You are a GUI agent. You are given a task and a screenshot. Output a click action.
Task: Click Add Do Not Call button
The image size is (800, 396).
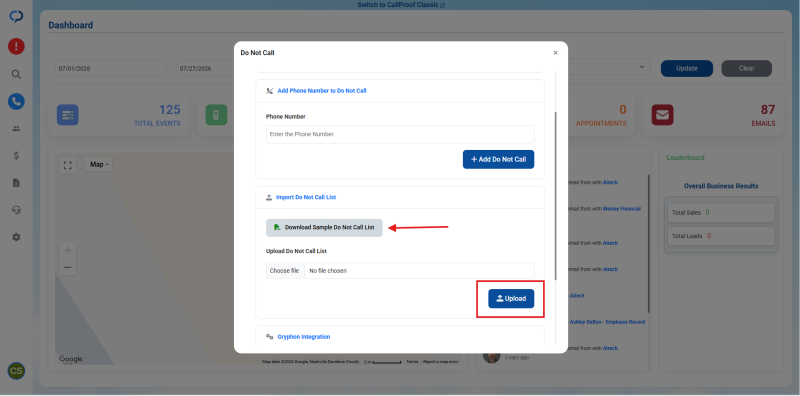[x=498, y=159]
